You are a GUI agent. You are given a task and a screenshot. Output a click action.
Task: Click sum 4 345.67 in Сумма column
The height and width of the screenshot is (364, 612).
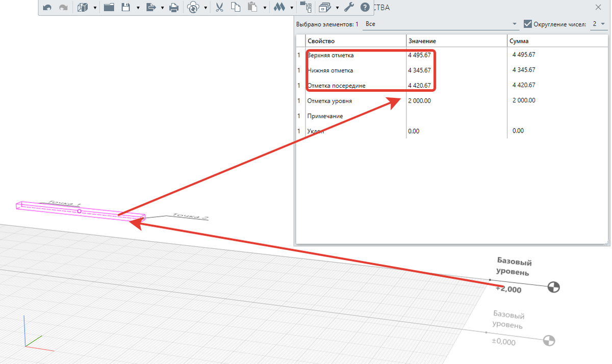pos(524,70)
